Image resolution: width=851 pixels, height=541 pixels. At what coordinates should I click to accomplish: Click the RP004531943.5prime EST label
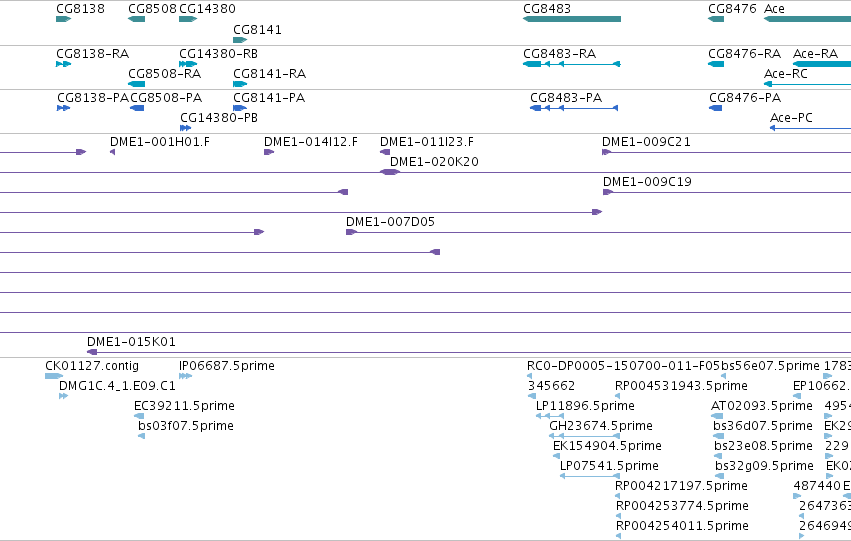[681, 386]
